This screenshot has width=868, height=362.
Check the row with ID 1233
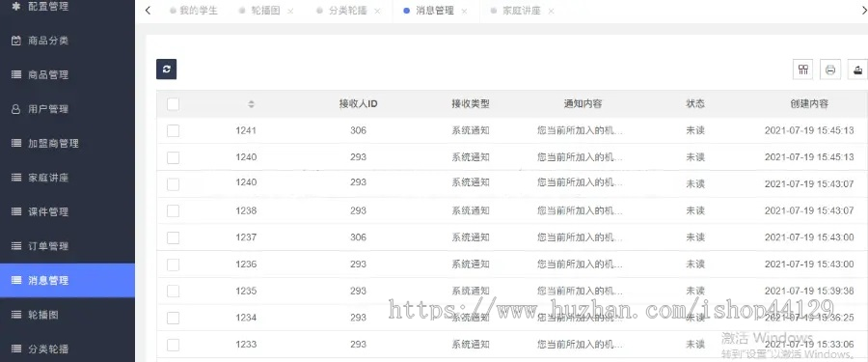[x=174, y=345]
